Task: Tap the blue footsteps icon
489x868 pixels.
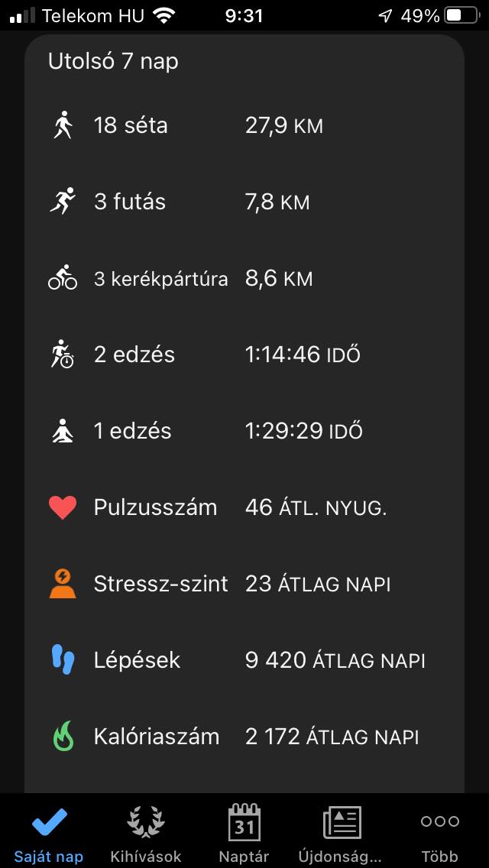Action: click(63, 660)
